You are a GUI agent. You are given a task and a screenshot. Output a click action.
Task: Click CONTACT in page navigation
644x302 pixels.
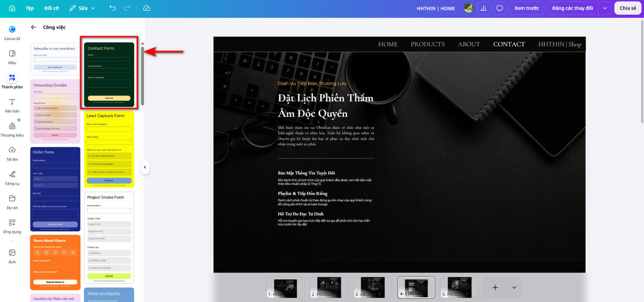click(x=509, y=44)
